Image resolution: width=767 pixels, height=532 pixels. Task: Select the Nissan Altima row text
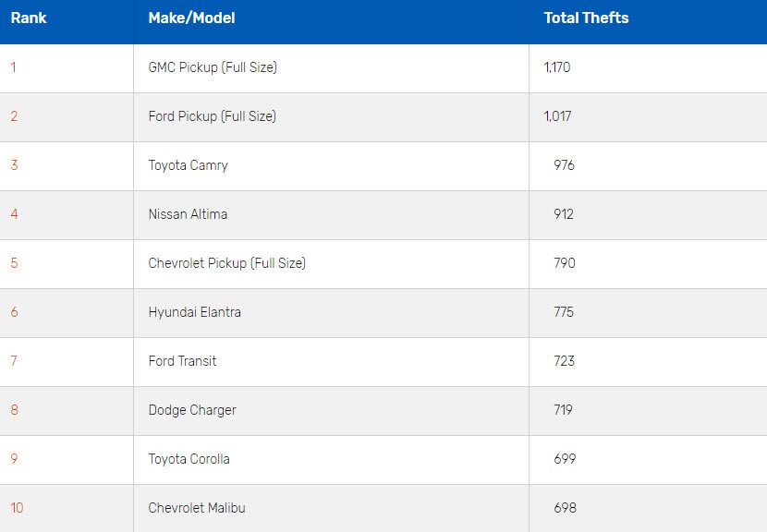[x=188, y=214]
